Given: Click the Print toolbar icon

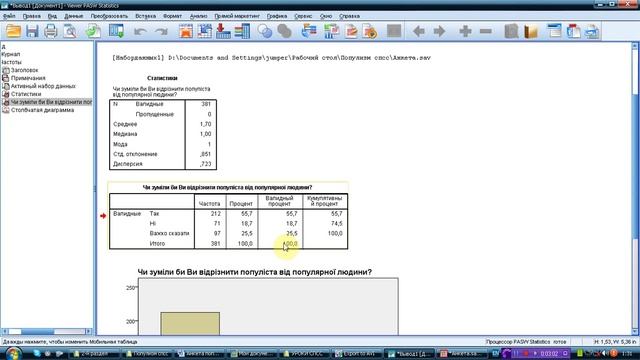Looking at the screenshot, I should point(51,31).
